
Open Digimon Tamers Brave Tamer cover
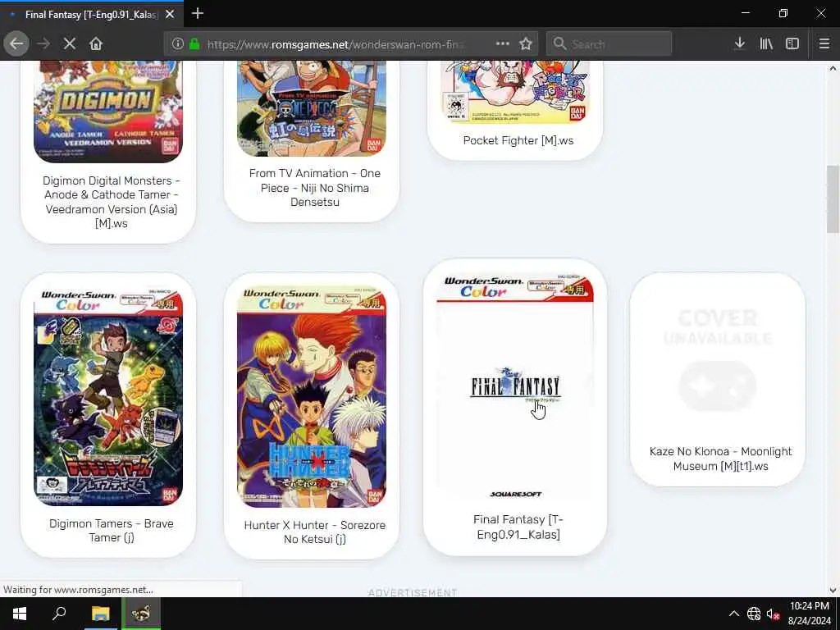coord(108,396)
